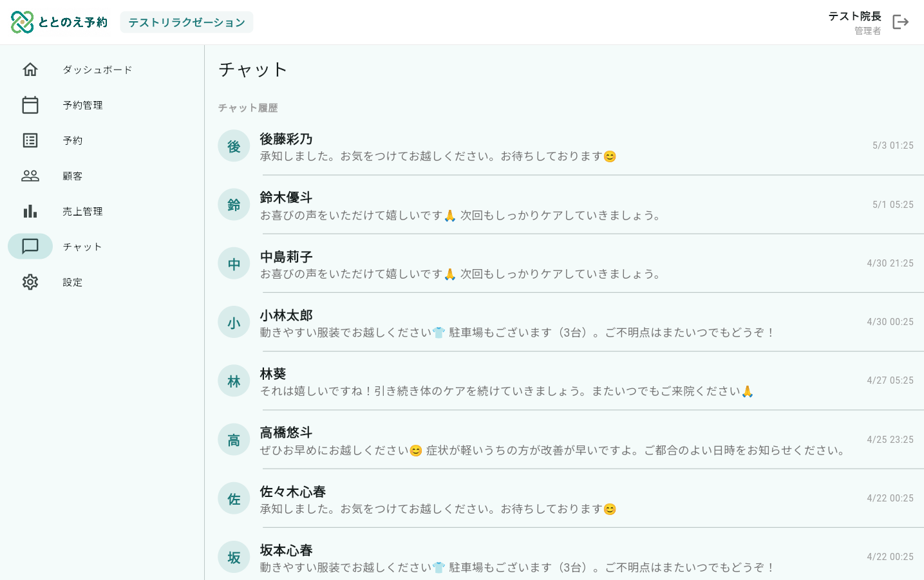Viewport: 924px width, 580px height.
Task: Click 鈴木優斗's message preview お喜びの声
Action: coord(460,215)
